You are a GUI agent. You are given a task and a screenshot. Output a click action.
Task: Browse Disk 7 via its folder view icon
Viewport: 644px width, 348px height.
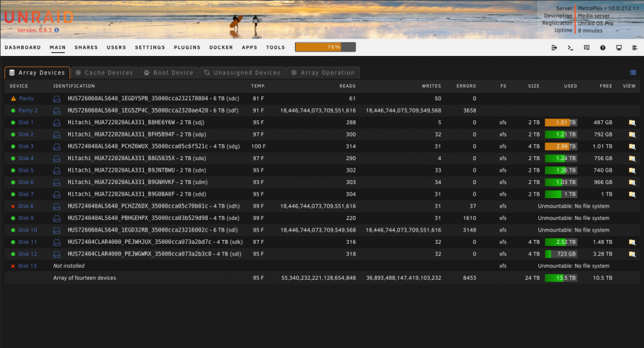632,194
